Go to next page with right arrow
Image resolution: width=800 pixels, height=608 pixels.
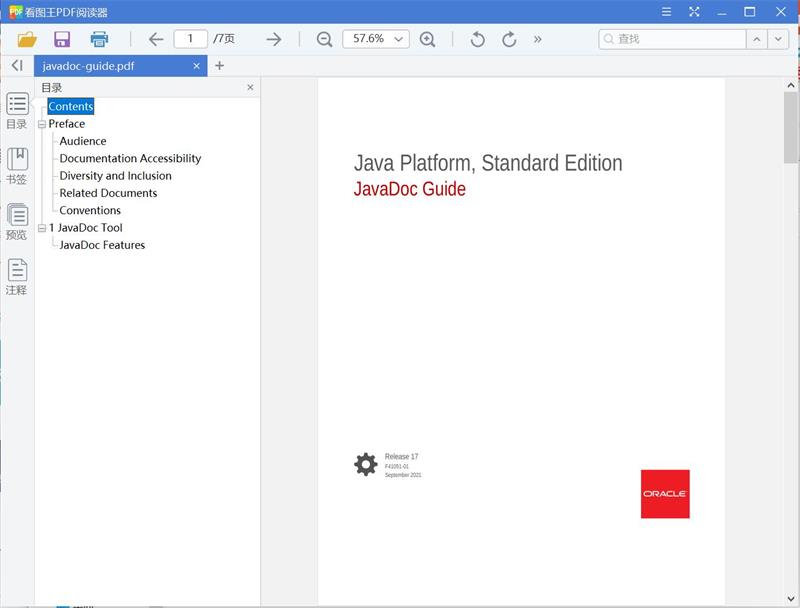point(274,39)
